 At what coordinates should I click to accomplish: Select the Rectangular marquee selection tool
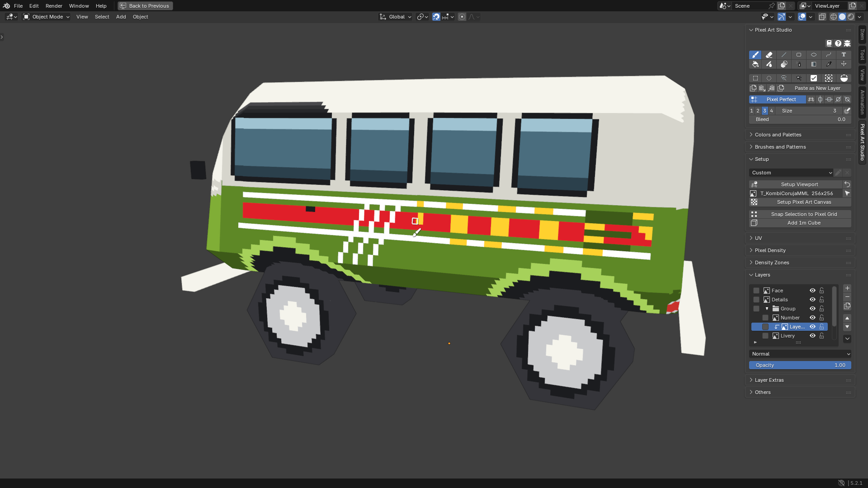[755, 78]
